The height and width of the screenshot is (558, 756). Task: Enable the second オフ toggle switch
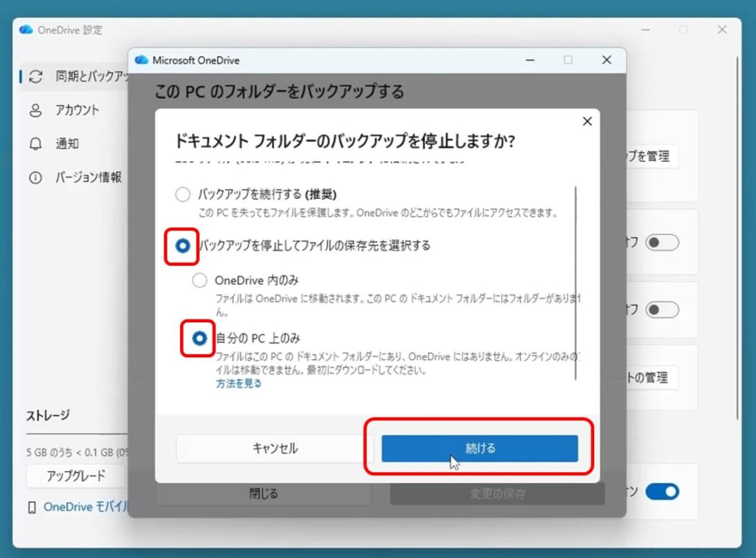661,310
